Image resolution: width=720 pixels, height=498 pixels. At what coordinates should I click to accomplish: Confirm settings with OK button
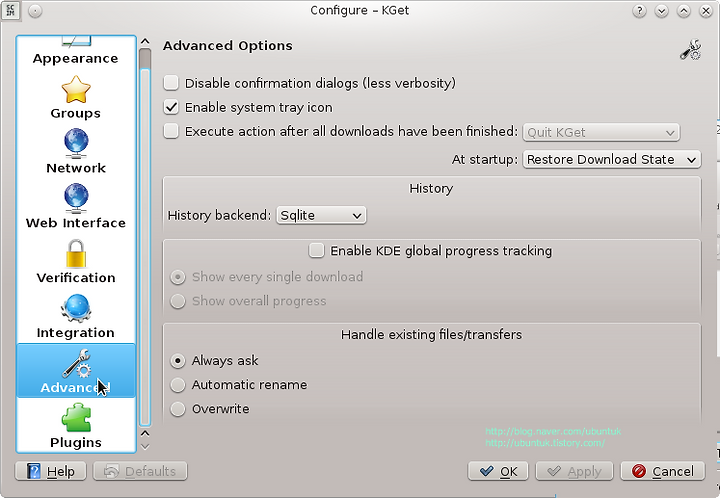coord(498,471)
